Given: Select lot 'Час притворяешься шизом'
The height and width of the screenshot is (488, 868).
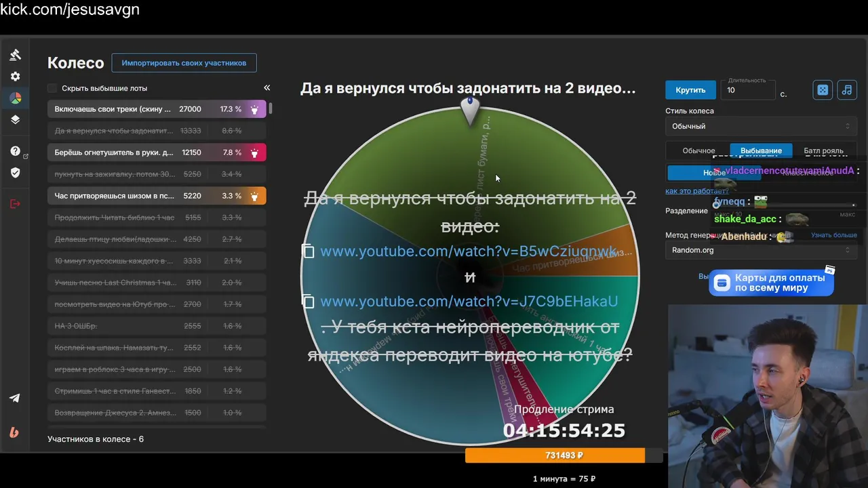Looking at the screenshot, I should (x=157, y=196).
